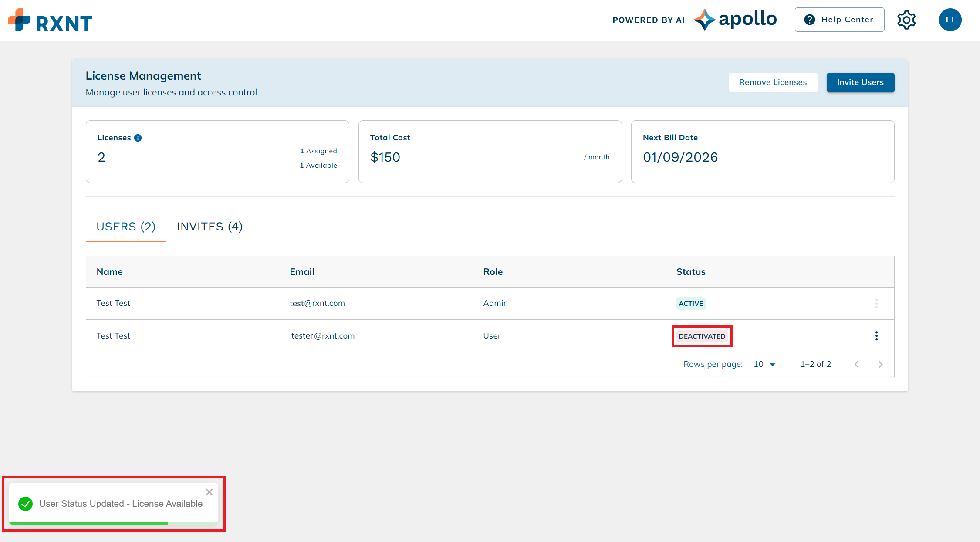Select the Users (2) tab
This screenshot has height=542, width=980.
[126, 227]
